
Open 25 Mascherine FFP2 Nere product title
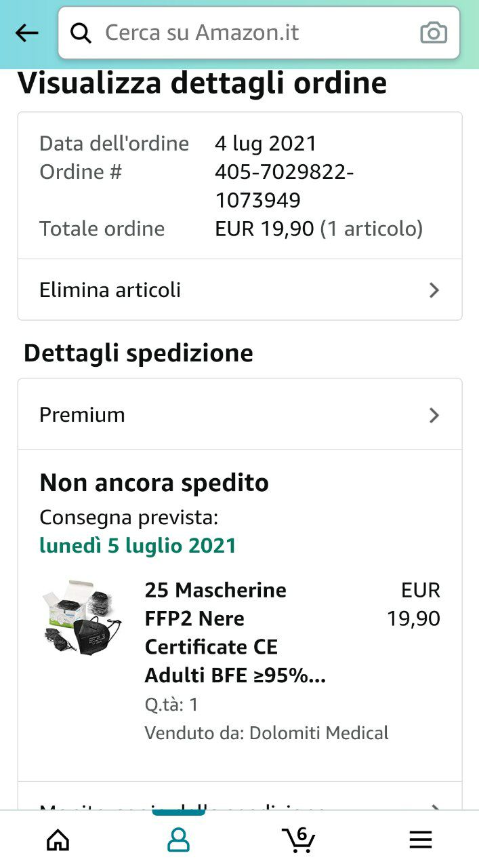point(235,633)
